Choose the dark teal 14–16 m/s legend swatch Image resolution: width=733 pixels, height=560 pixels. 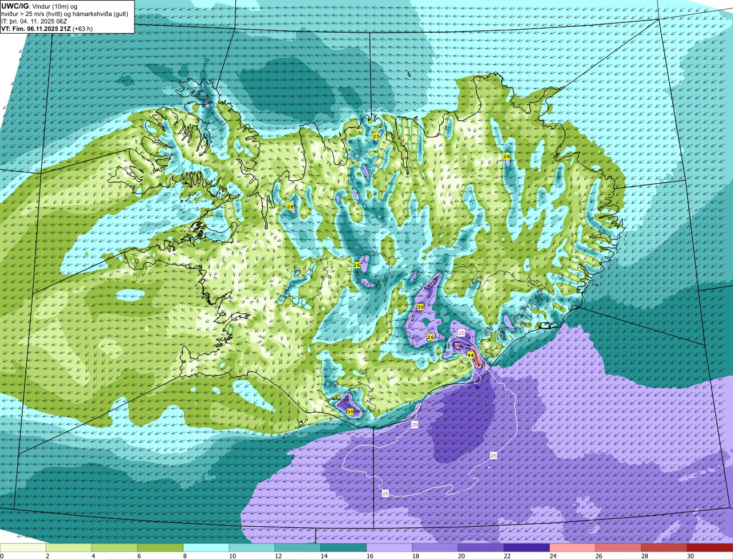[344, 548]
